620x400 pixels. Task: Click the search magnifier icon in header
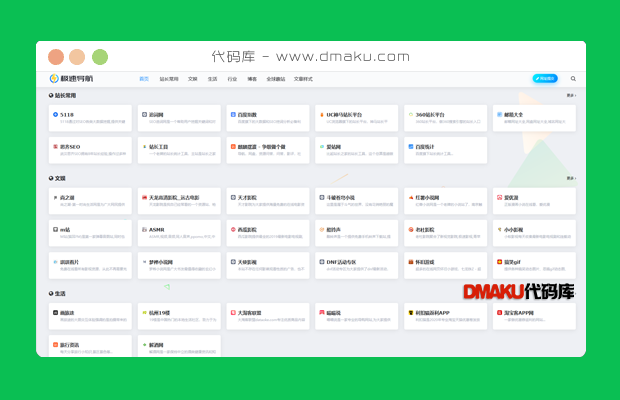(x=573, y=78)
